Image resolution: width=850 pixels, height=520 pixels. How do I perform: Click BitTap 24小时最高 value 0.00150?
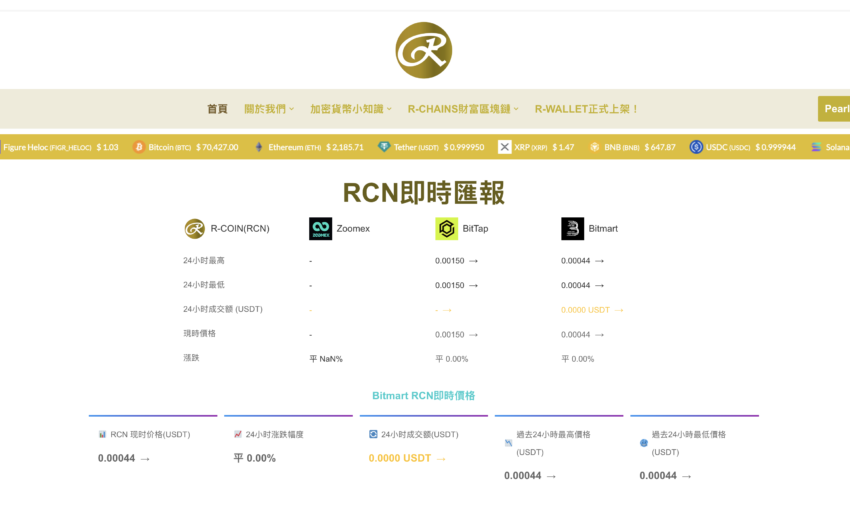tap(449, 261)
